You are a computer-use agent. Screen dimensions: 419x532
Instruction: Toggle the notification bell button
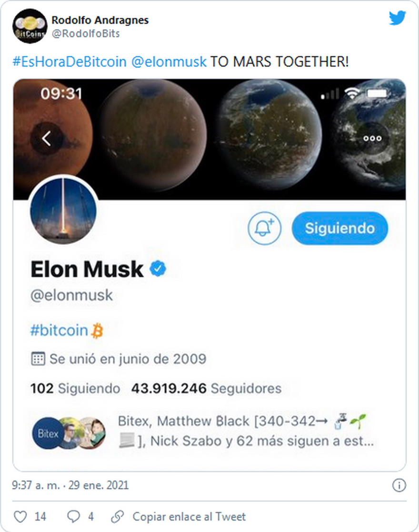(x=265, y=228)
